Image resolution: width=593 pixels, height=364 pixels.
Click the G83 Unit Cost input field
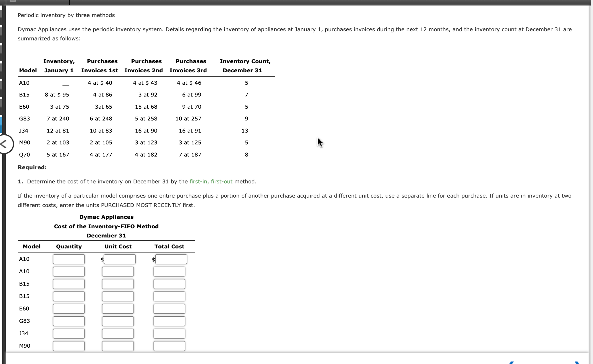click(x=118, y=321)
